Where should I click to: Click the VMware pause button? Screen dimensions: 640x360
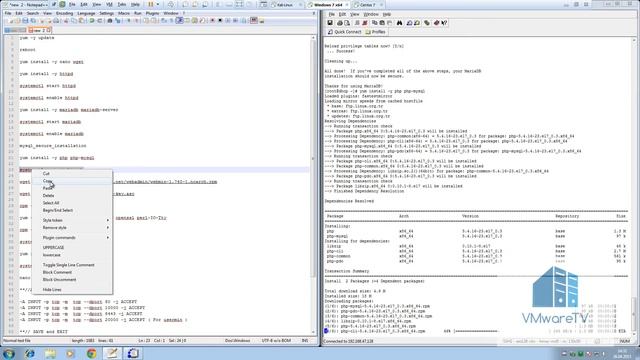click(x=151, y=4)
